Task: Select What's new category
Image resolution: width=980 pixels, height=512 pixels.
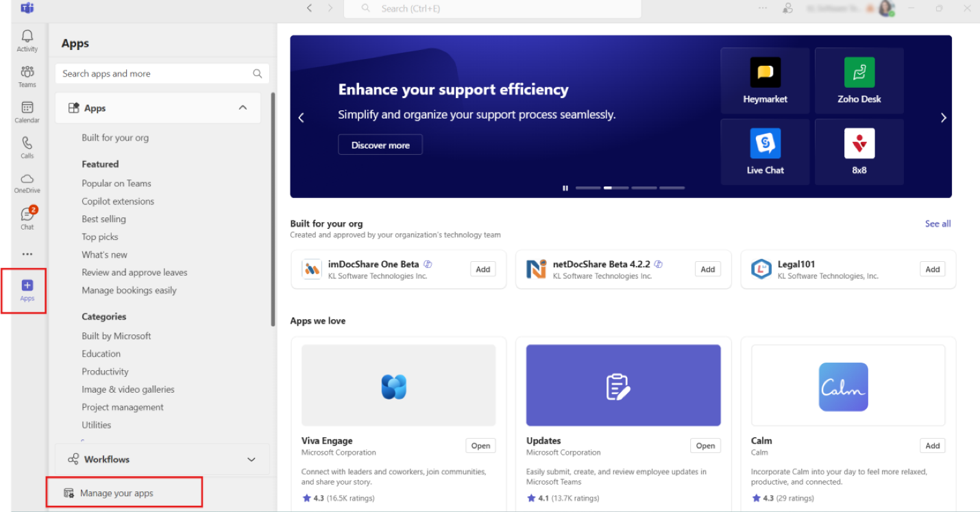Action: click(104, 255)
